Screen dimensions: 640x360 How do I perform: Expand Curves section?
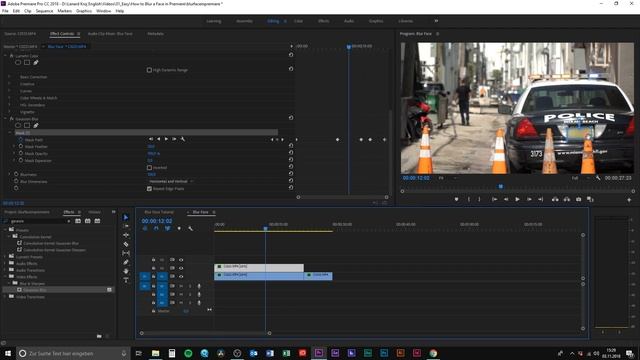click(9, 91)
